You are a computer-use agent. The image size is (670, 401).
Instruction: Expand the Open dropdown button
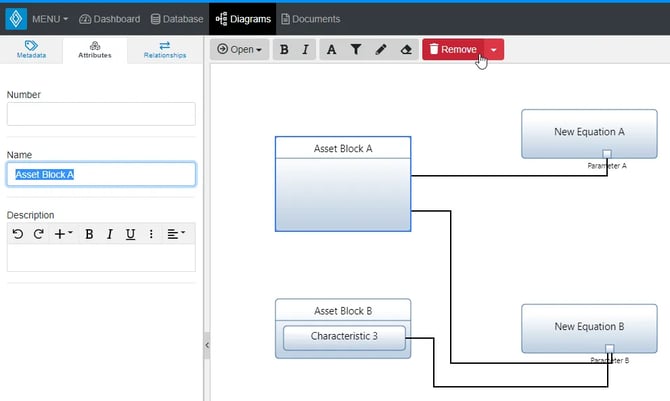pos(239,49)
